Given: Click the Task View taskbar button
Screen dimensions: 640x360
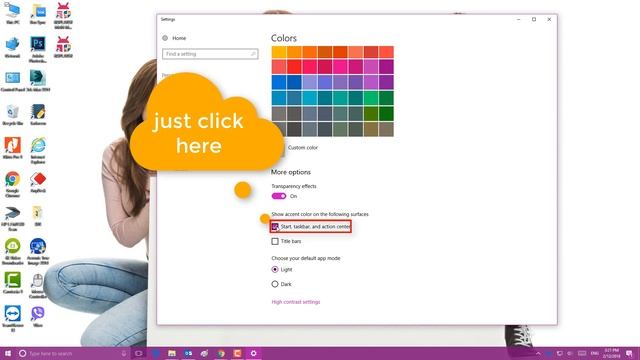Looking at the screenshot, I should (x=139, y=353).
